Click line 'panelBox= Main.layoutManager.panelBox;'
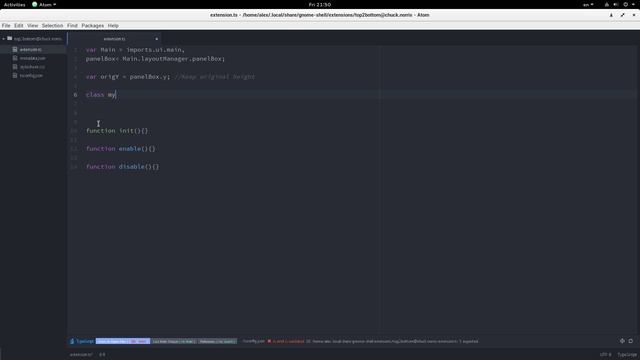The width and height of the screenshot is (640, 360). [156, 59]
